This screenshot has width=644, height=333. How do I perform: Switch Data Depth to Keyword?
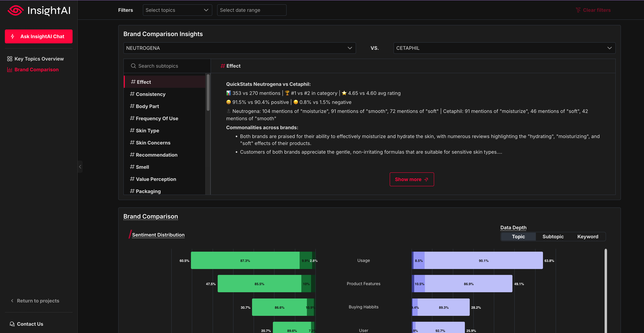pyautogui.click(x=588, y=236)
